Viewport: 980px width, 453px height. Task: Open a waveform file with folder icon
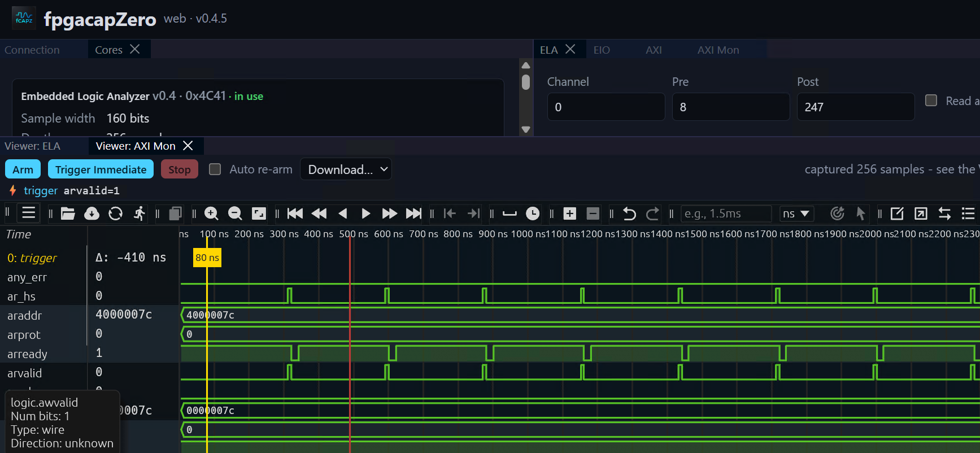(68, 214)
